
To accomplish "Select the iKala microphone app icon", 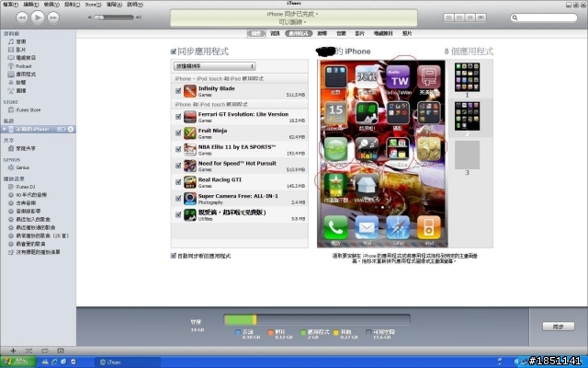I will [x=367, y=149].
